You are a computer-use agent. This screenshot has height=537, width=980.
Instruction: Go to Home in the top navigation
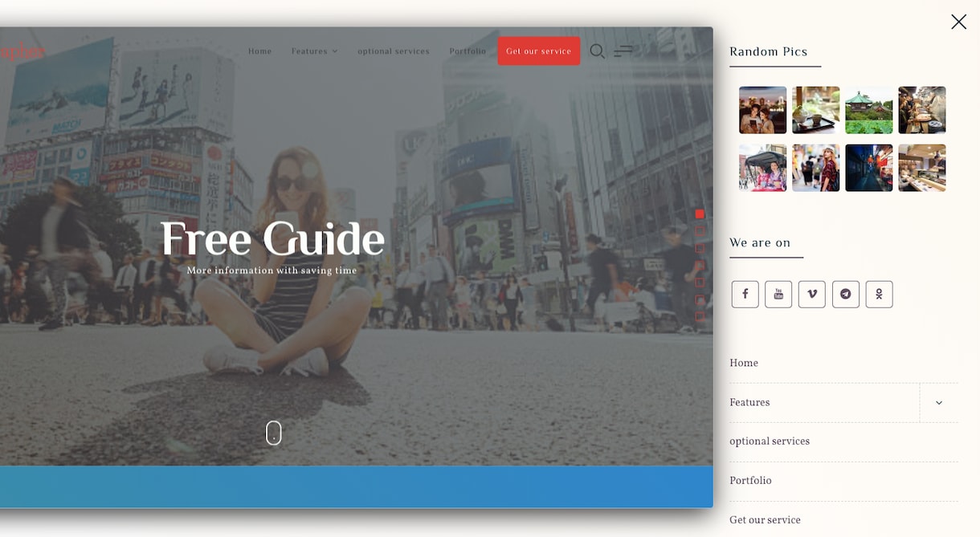(x=259, y=51)
